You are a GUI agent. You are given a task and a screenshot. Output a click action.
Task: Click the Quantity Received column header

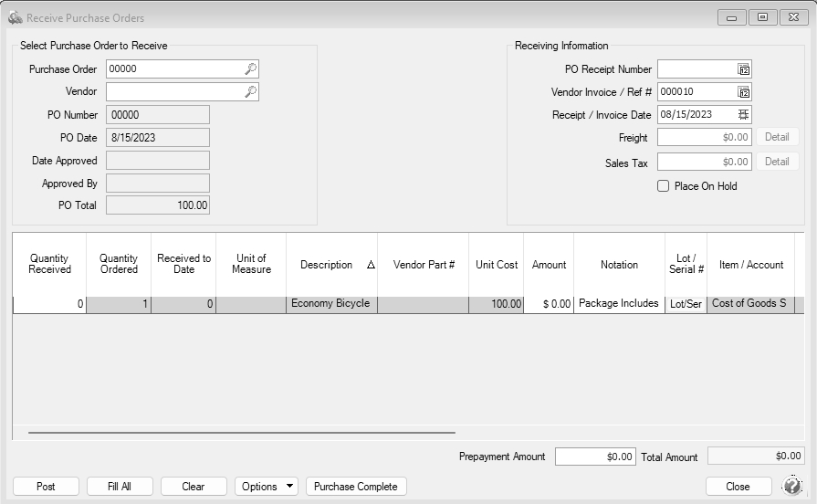coord(49,265)
